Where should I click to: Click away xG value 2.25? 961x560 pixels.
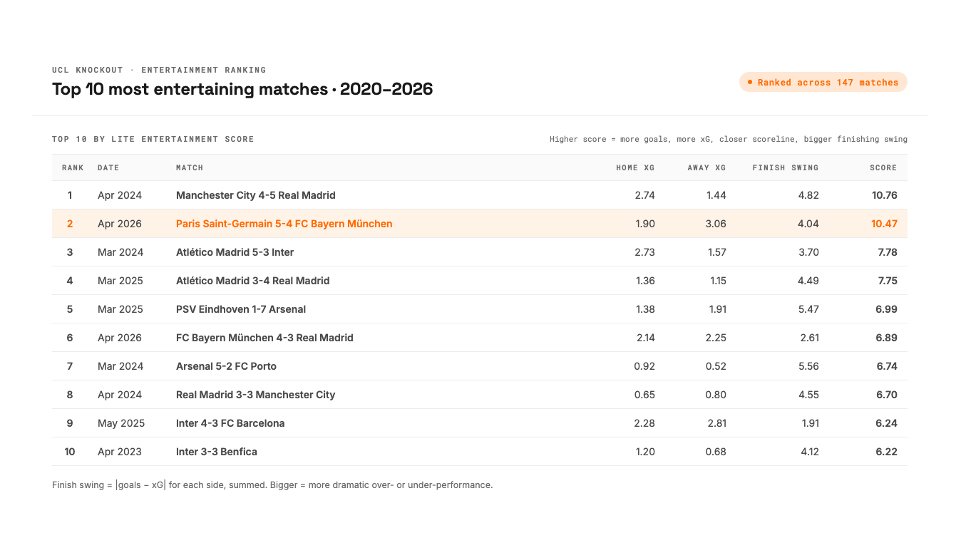[x=716, y=338]
